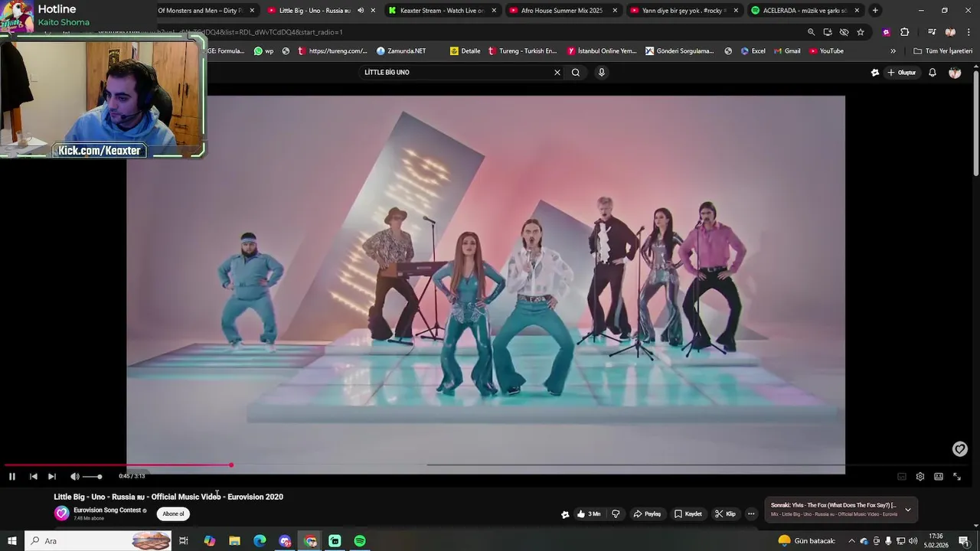Open the Gmail bookmark
The height and width of the screenshot is (551, 980).
pos(786,51)
